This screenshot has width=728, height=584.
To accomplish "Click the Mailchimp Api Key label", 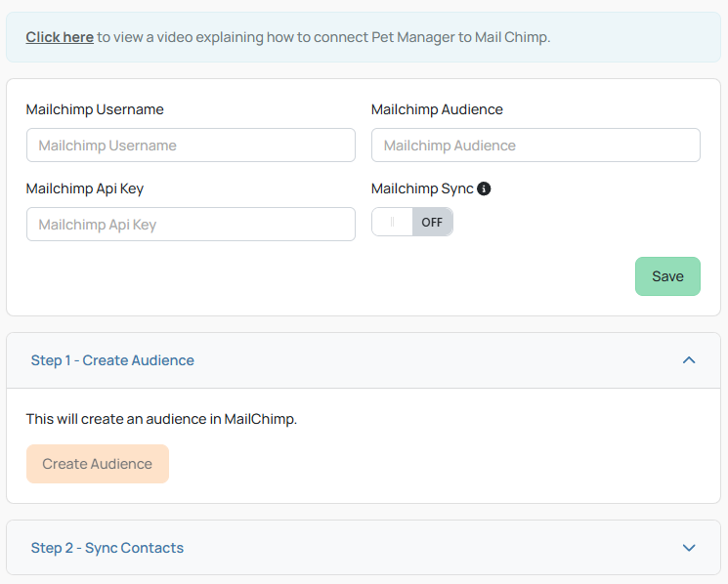I will (x=85, y=188).
